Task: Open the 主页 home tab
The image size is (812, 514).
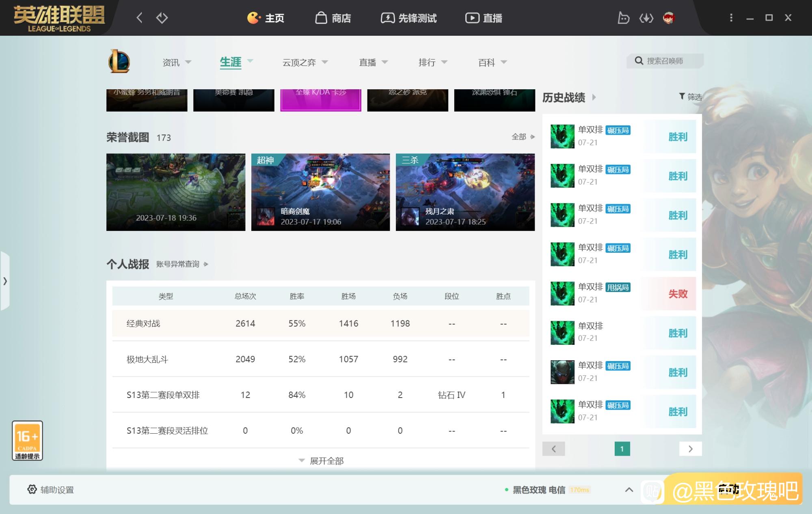Action: click(266, 18)
